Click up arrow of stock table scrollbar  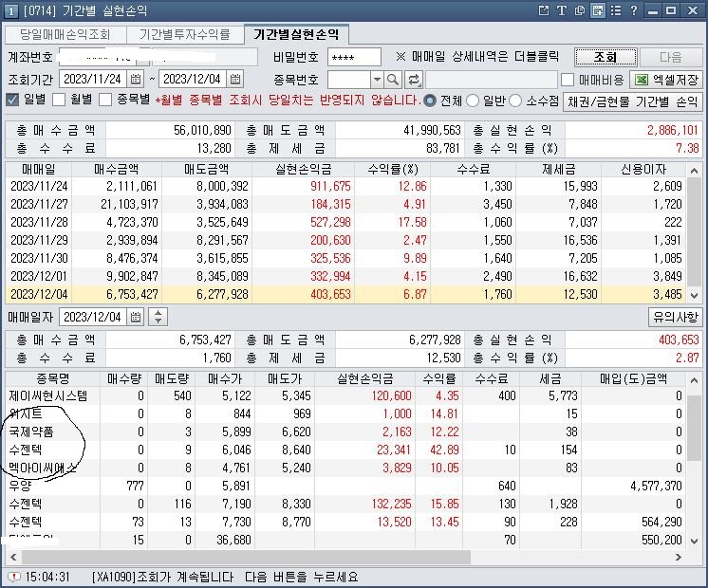click(x=694, y=380)
